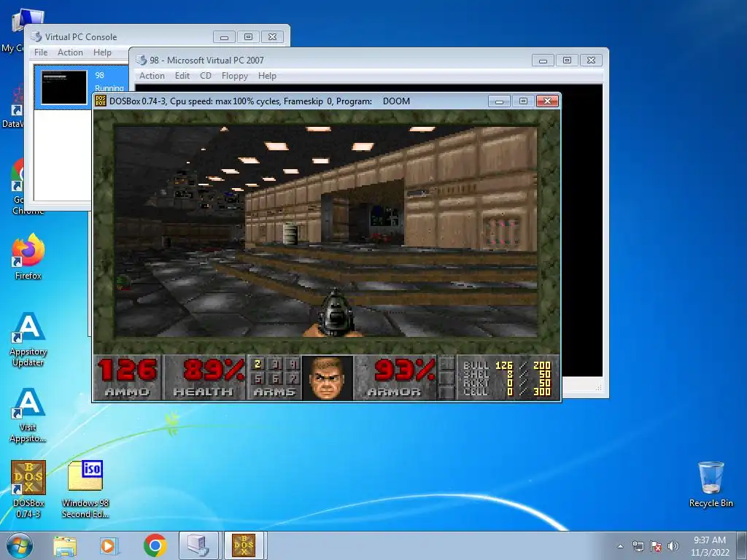Open the CD menu in Virtual PC 2007
This screenshot has width=747, height=560.
click(x=205, y=76)
